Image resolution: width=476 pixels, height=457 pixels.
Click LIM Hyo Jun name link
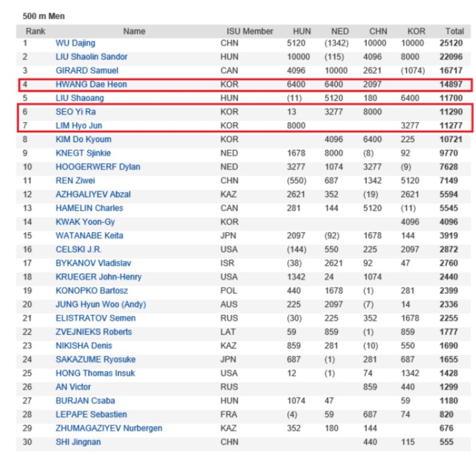[79, 126]
